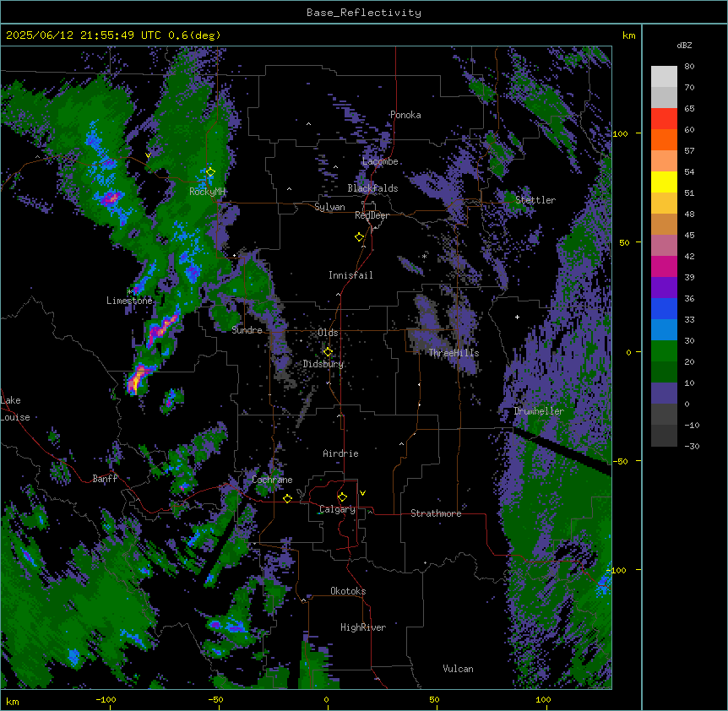This screenshot has height=711, width=728.
Task: Select the purple 39-36 dBZ legend swatch
Action: tap(664, 288)
